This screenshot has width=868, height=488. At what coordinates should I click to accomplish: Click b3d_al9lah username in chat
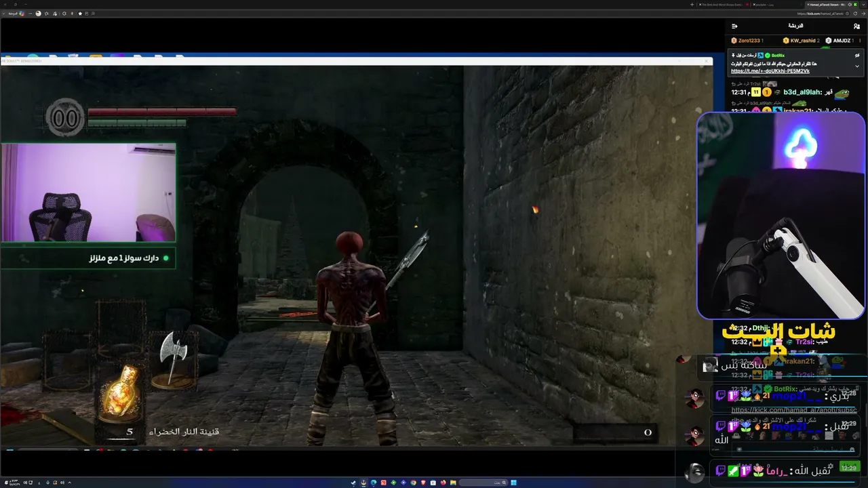[803, 92]
